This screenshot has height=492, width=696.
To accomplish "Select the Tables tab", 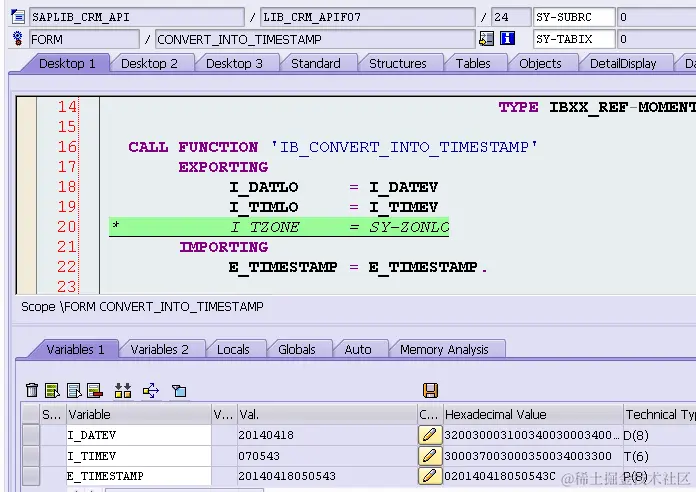I will (x=473, y=63).
